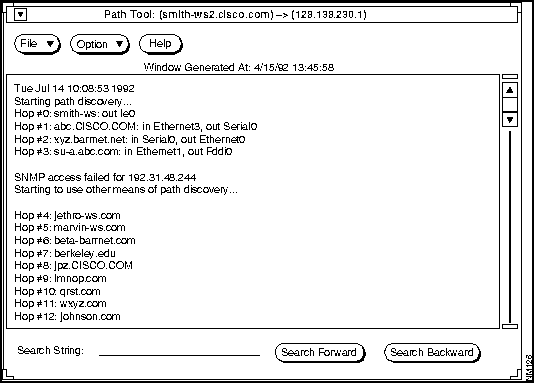Select the Hop #7 berkeley.edu line
Image resolution: width=534 pixels, height=383 pixels.
(x=65, y=253)
